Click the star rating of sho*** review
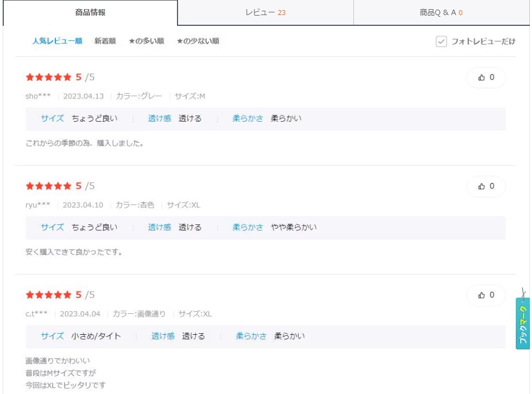The image size is (532, 394). click(48, 78)
